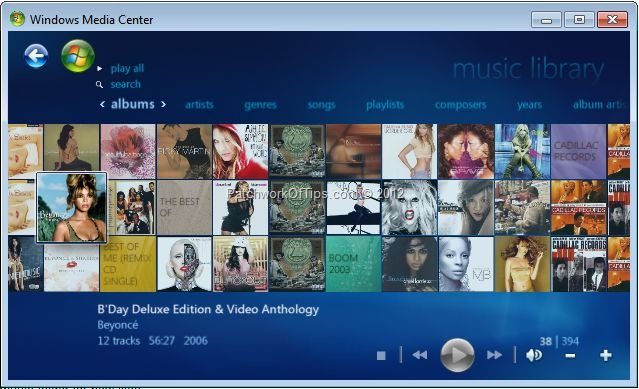The width and height of the screenshot is (639, 389).
Task: Open the search option
Action: (126, 84)
